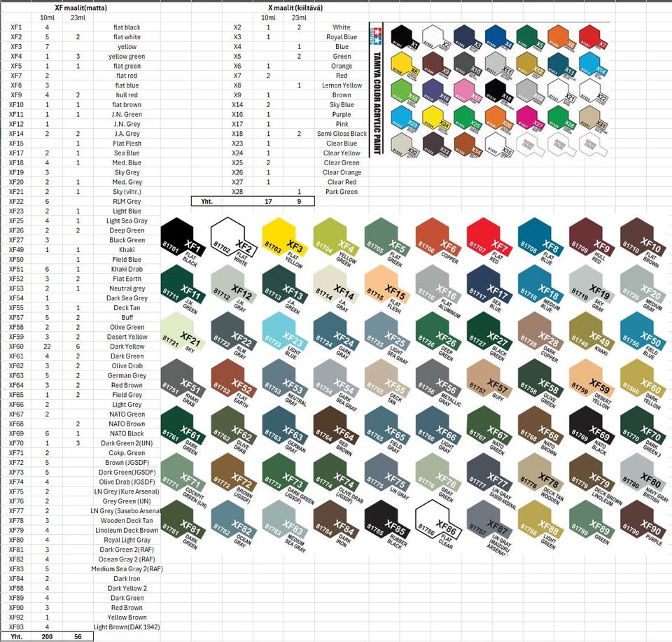
Task: Click the 'X14' code cell
Action: (237, 104)
